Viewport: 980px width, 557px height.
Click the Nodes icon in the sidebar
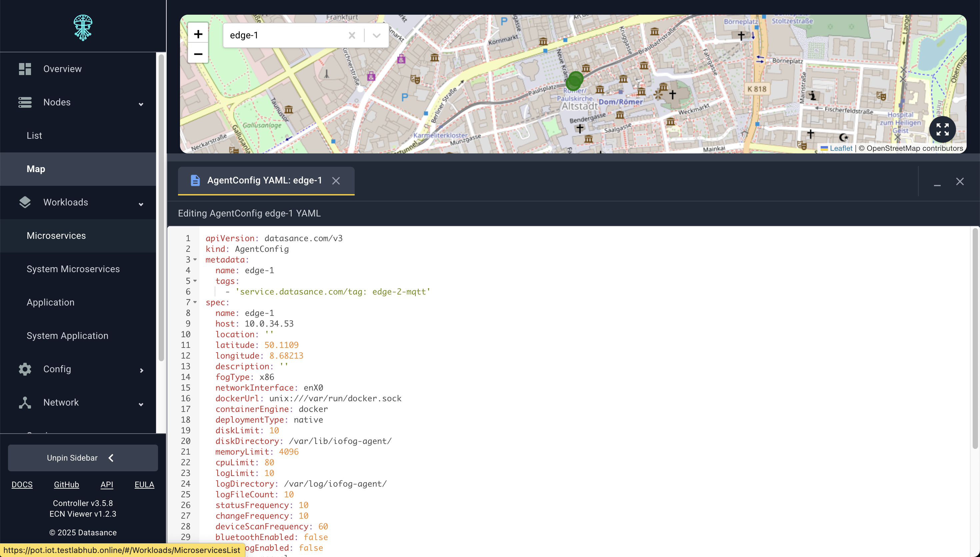[24, 102]
